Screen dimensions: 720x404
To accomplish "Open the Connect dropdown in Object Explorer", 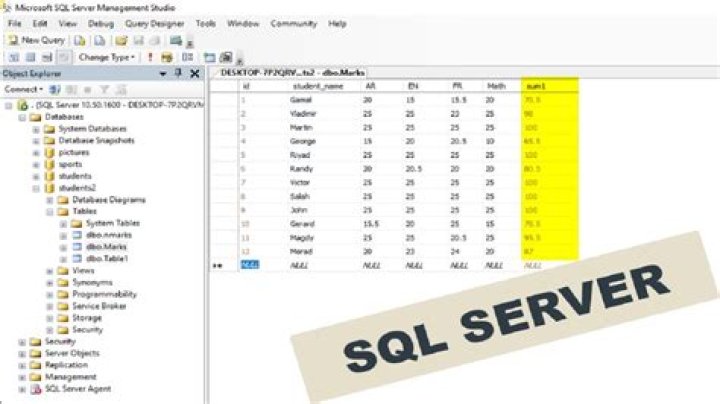I will 24,89.
